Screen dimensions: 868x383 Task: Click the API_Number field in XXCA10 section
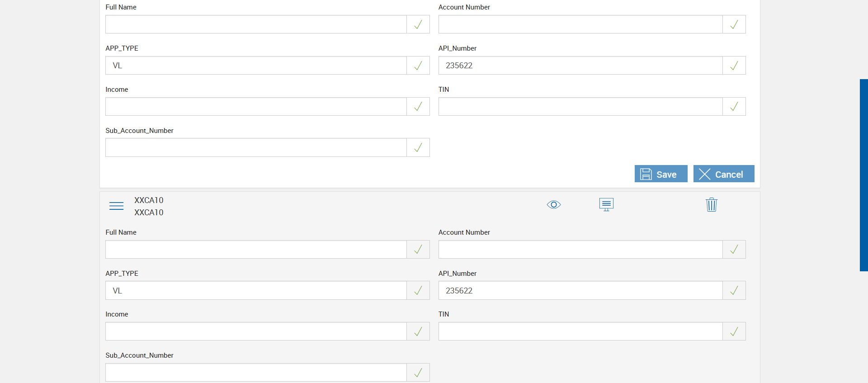coord(580,291)
